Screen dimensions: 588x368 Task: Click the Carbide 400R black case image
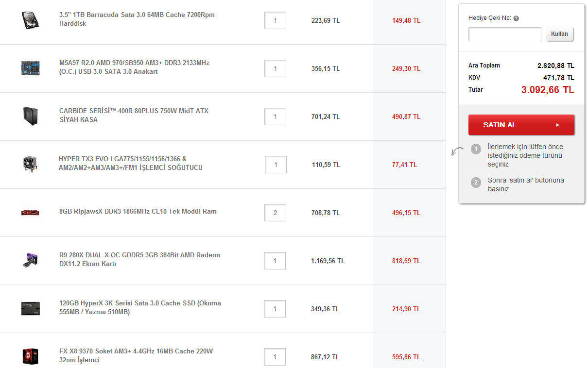[x=30, y=116]
